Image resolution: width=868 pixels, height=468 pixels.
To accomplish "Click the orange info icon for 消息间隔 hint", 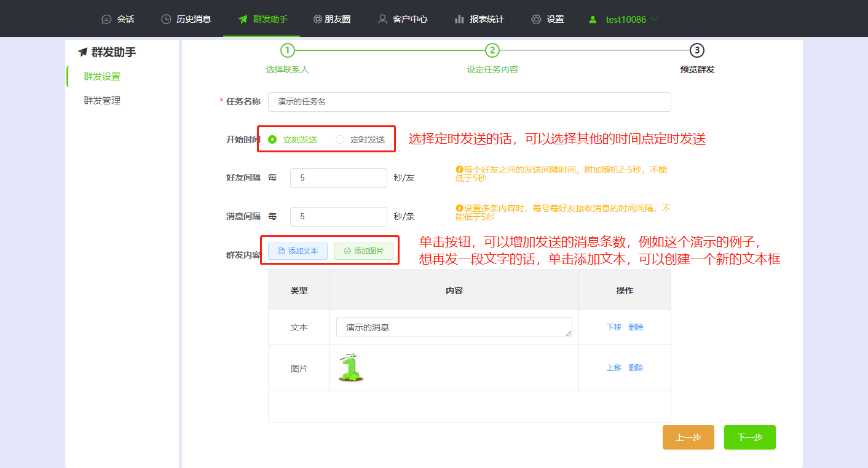I will point(459,208).
